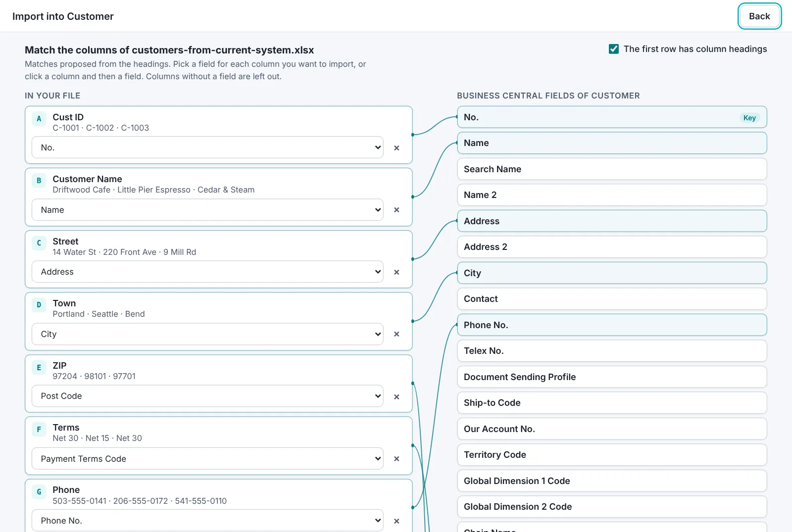Image resolution: width=792 pixels, height=532 pixels.
Task: Select column E letter badge
Action: click(x=39, y=367)
